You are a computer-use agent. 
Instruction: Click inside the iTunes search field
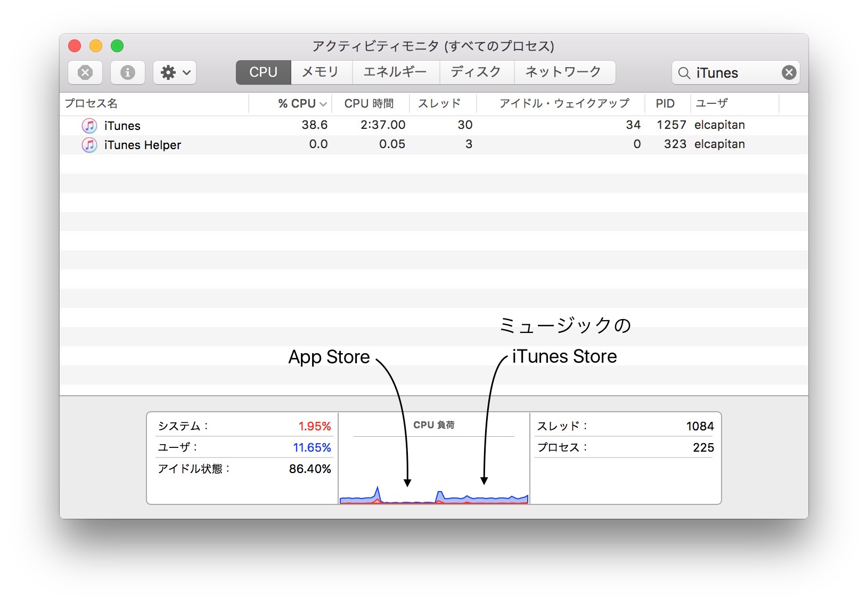tap(736, 73)
